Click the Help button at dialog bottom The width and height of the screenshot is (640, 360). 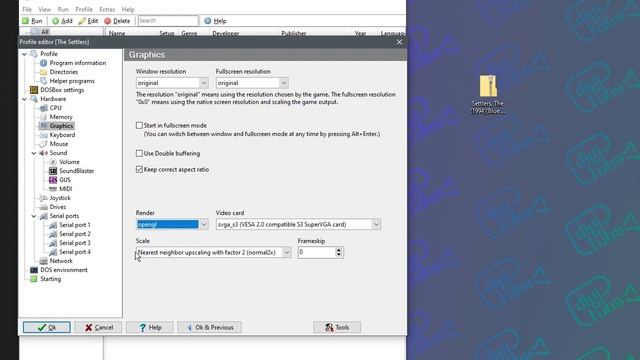click(150, 327)
